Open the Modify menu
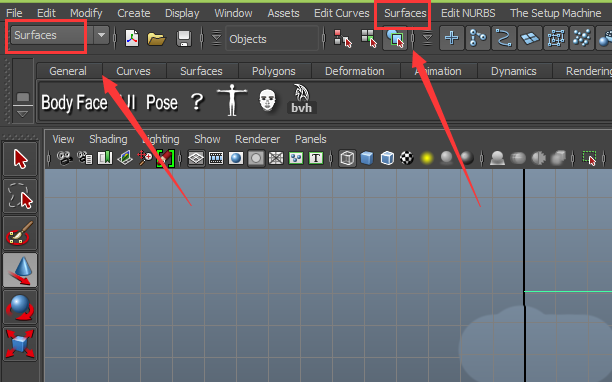Screen dimensions: 612x382 pyautogui.click(x=86, y=13)
